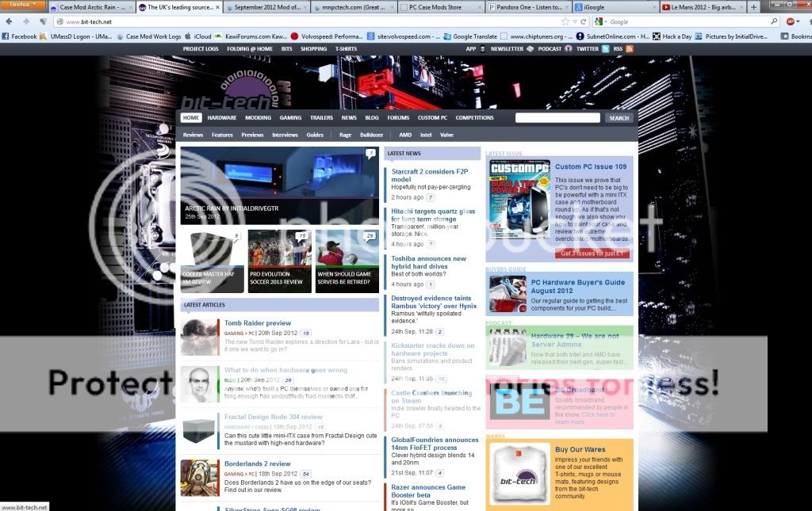Screen dimensions: 812x511
Task: Switch to the mnpctech.com tab
Action: (354, 7)
